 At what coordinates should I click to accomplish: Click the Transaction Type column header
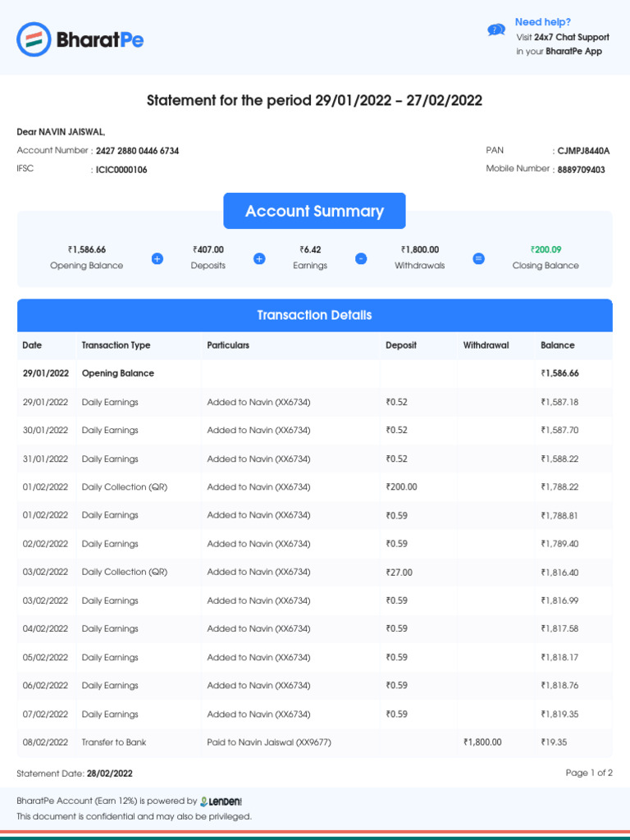(116, 345)
